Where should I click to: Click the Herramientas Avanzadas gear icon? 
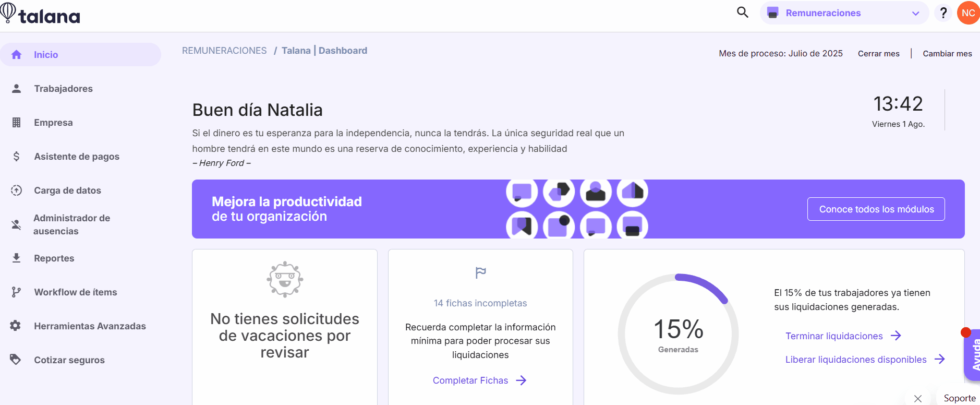point(16,326)
